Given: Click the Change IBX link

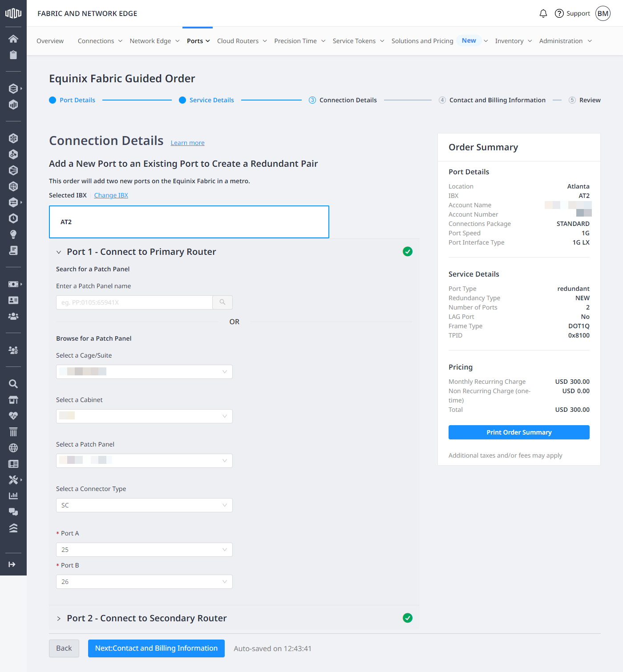Looking at the screenshot, I should pyautogui.click(x=111, y=195).
